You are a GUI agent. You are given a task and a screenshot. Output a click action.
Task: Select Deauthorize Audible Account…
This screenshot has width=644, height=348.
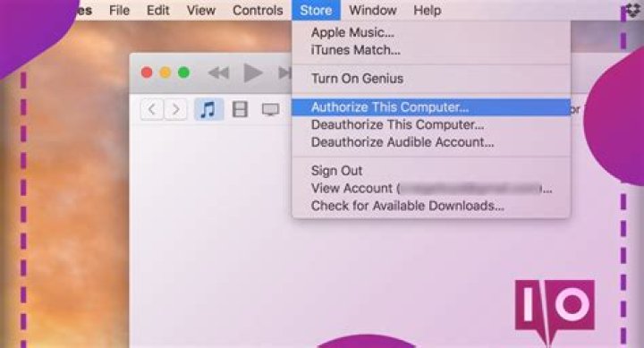point(431,141)
